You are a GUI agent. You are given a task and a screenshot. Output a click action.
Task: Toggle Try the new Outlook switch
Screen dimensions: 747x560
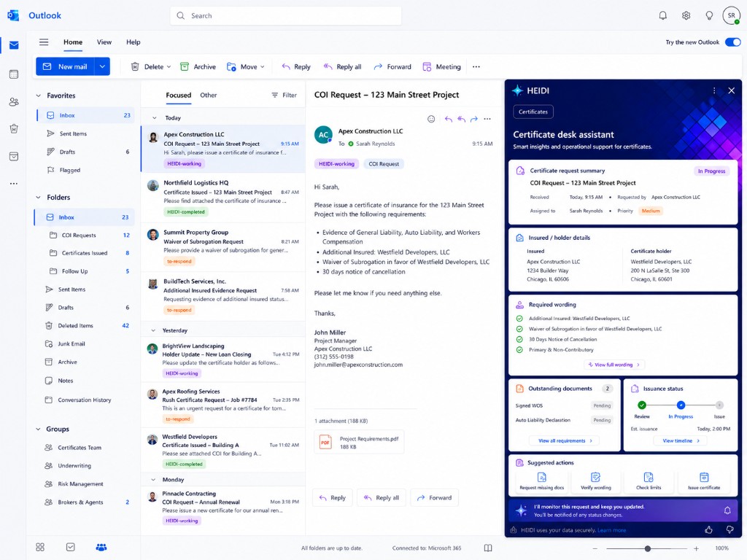click(x=732, y=42)
